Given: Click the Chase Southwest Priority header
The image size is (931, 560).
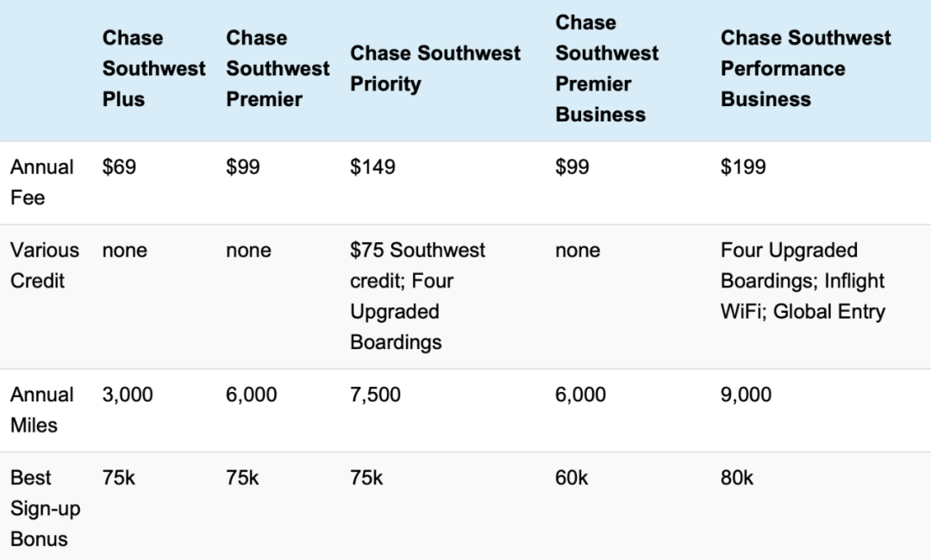Looking at the screenshot, I should pyautogui.click(x=435, y=68).
